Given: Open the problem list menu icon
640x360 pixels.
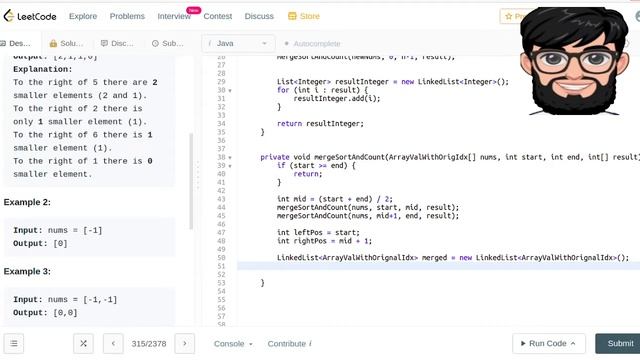Looking at the screenshot, I should (x=14, y=344).
